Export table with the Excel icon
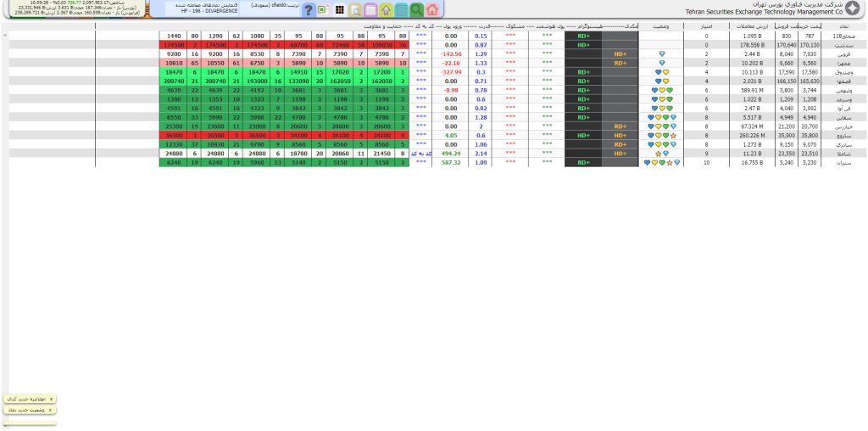Image resolution: width=868 pixels, height=431 pixels. coord(324,9)
